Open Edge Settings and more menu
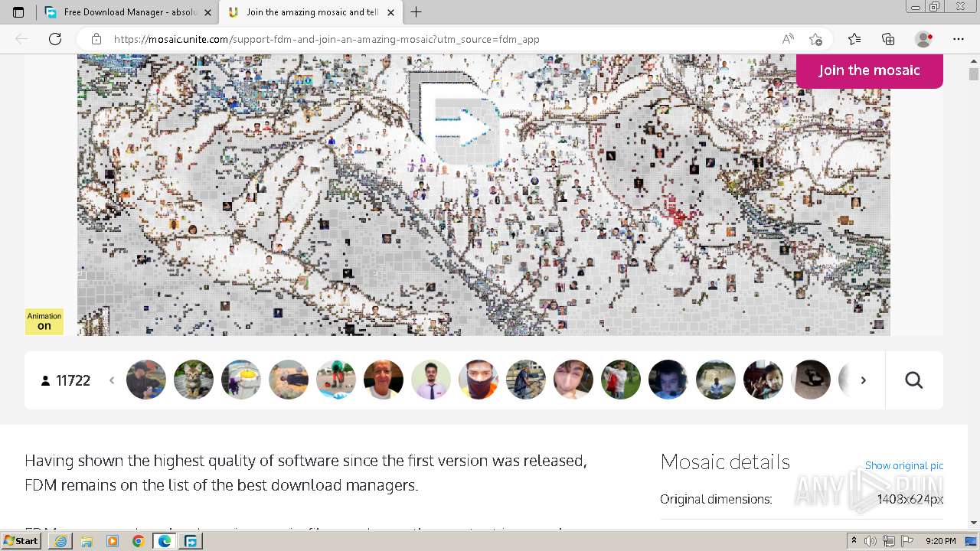Viewport: 980px width, 551px height. coord(959,39)
